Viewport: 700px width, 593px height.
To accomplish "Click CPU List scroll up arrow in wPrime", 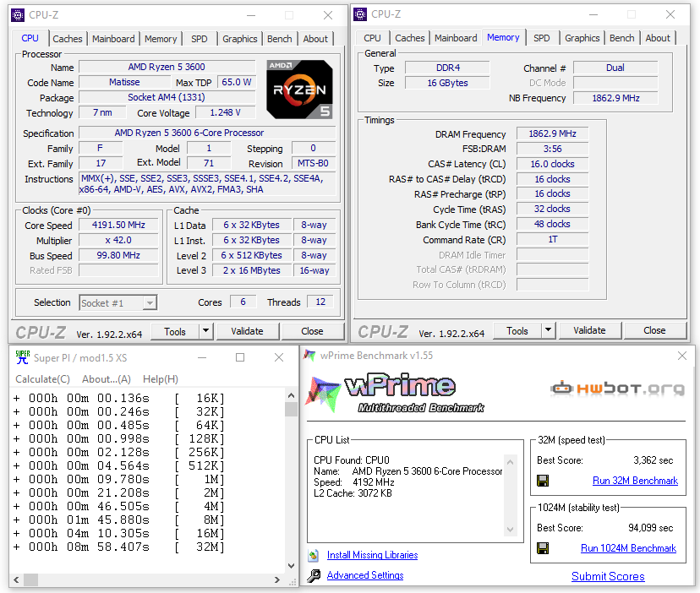I will point(511,462).
